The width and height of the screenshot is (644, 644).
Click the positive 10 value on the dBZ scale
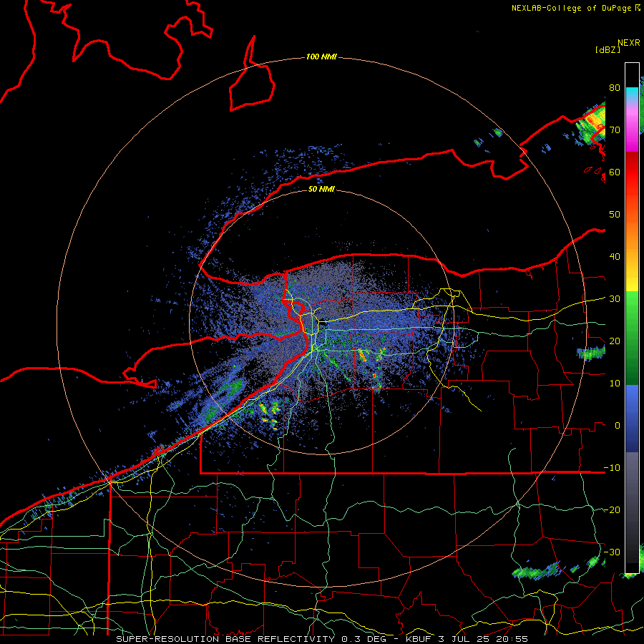(x=615, y=384)
